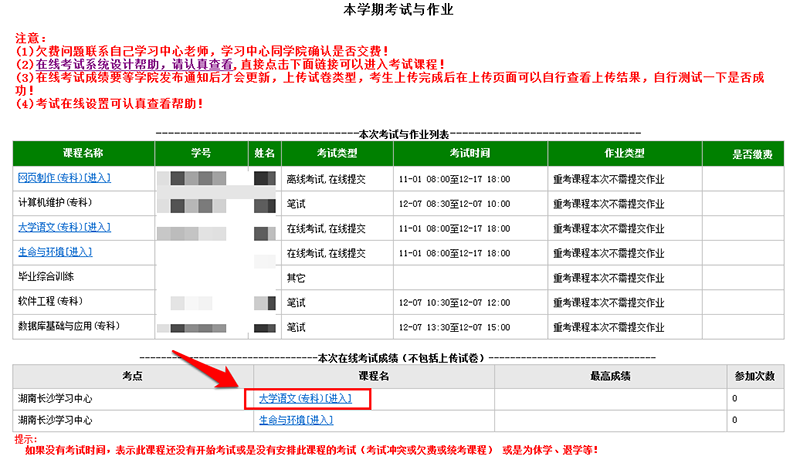Image resolution: width=800 pixels, height=463 pixels.
Task: Open 大学语文(专科) in the exam list table
Action: pyautogui.click(x=64, y=228)
